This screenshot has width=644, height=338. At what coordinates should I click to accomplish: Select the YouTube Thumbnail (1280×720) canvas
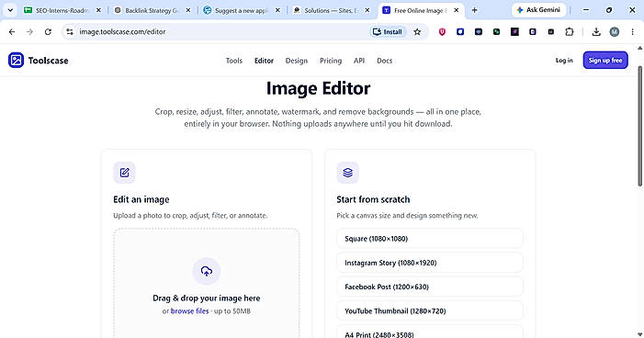pyautogui.click(x=430, y=310)
